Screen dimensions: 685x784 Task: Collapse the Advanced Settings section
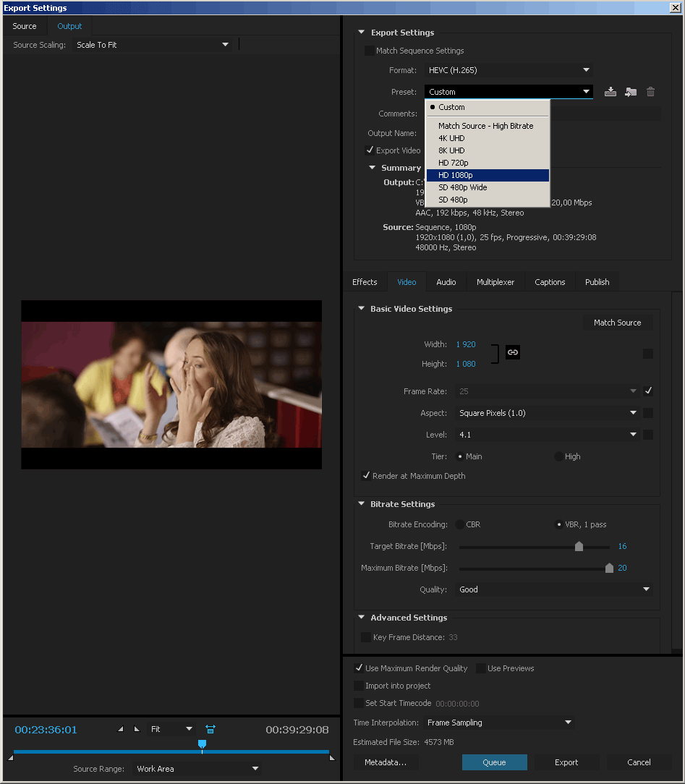click(362, 617)
